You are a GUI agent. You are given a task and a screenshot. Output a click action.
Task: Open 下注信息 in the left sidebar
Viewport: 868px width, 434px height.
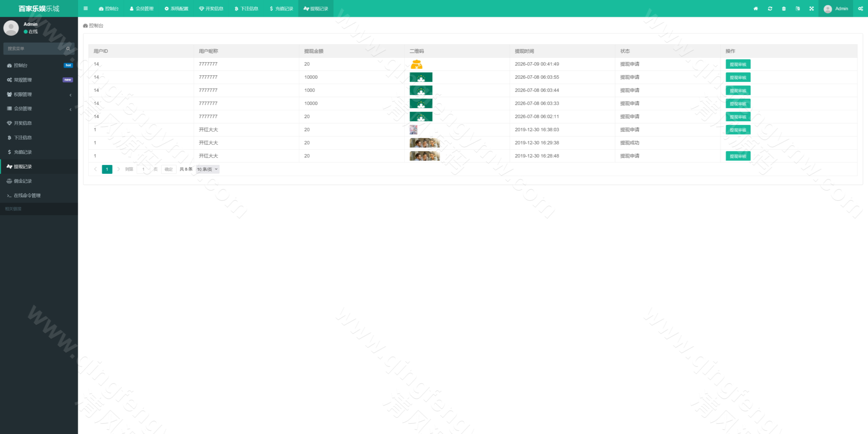[39, 137]
